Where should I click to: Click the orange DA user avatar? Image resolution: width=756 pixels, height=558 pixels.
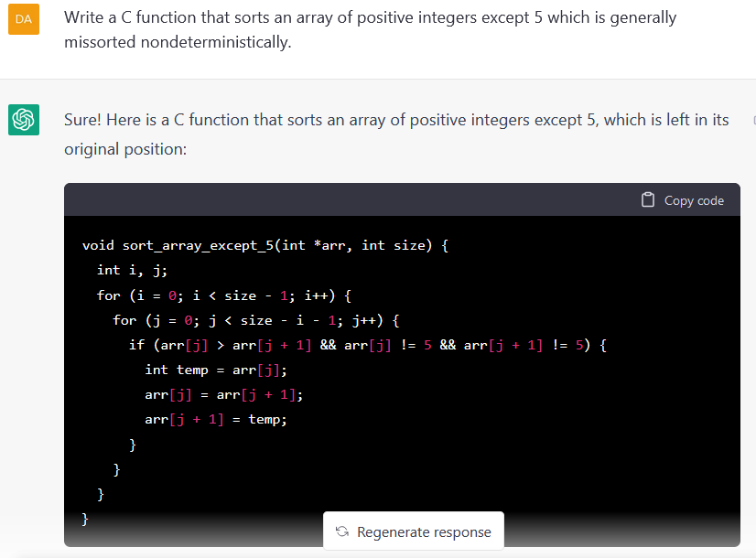pyautogui.click(x=24, y=19)
